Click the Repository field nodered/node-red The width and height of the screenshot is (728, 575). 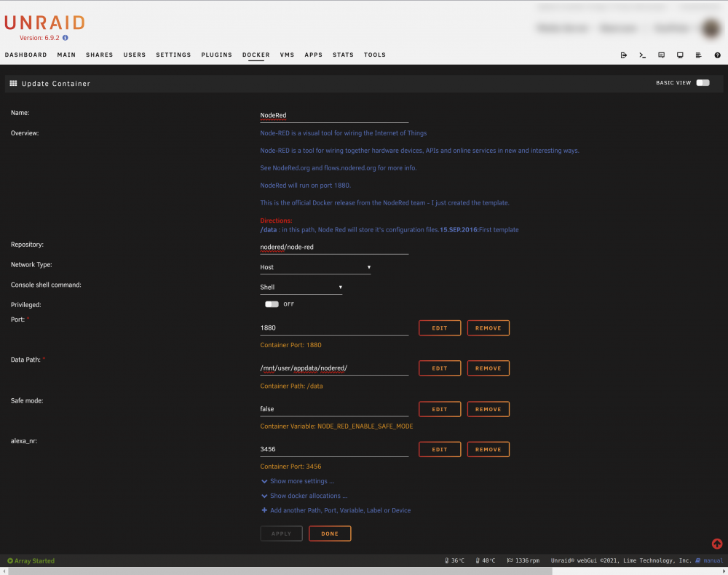(x=334, y=247)
